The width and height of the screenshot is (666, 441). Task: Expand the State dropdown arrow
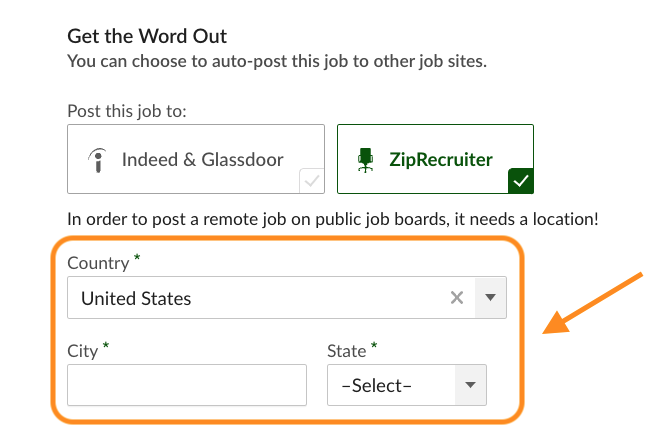tap(470, 385)
